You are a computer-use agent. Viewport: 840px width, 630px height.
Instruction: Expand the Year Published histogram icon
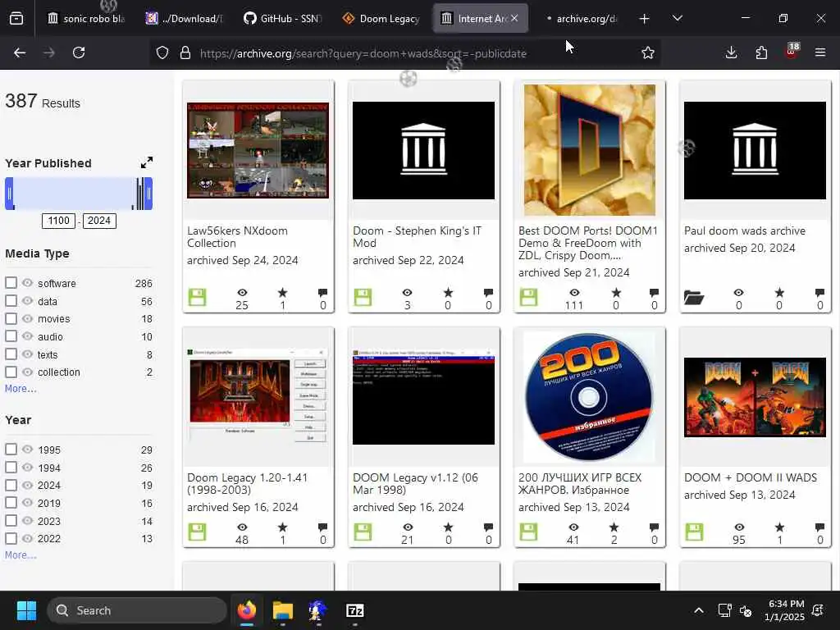[146, 162]
